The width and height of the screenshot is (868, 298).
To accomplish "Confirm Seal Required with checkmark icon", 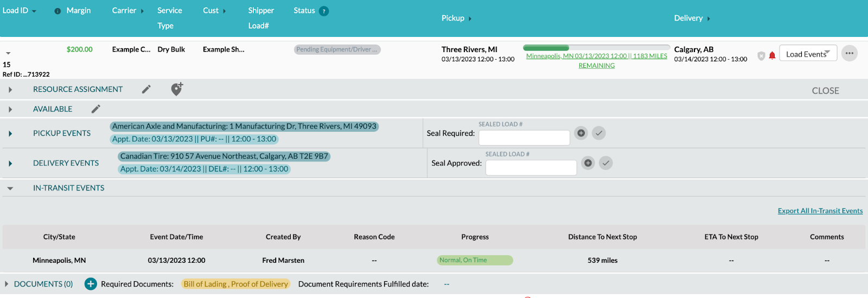I will (599, 133).
